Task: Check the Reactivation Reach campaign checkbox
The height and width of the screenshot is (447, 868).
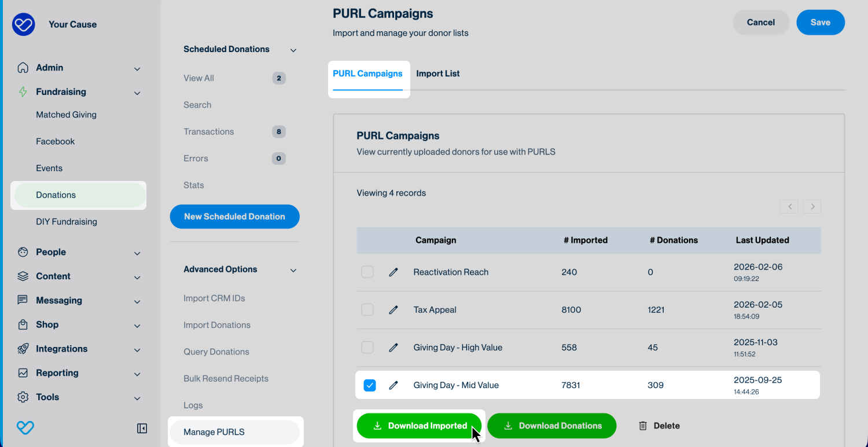Action: (x=367, y=272)
